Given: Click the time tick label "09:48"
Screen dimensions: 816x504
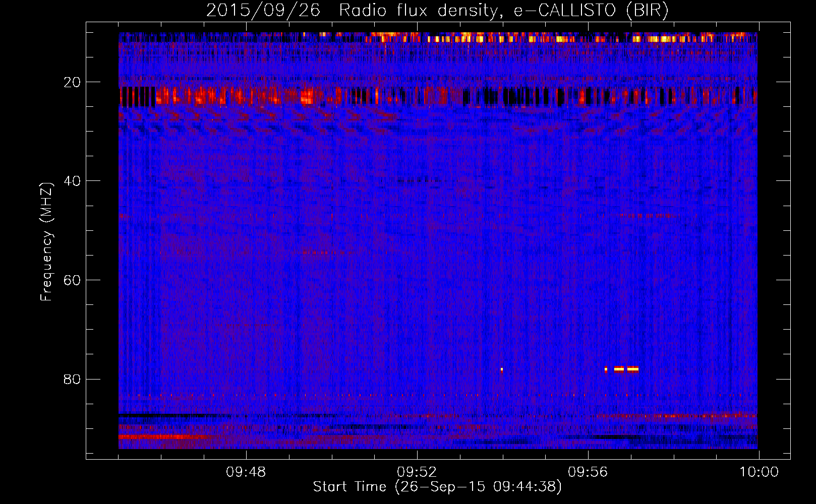Looking at the screenshot, I should pyautogui.click(x=246, y=472).
